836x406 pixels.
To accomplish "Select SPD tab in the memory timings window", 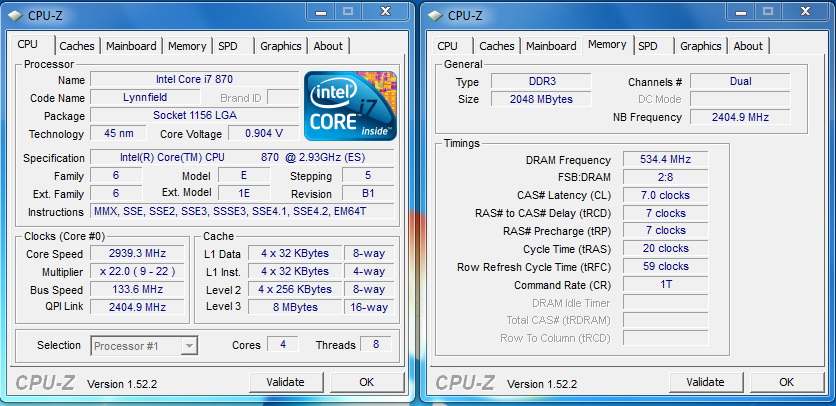I will click(648, 46).
